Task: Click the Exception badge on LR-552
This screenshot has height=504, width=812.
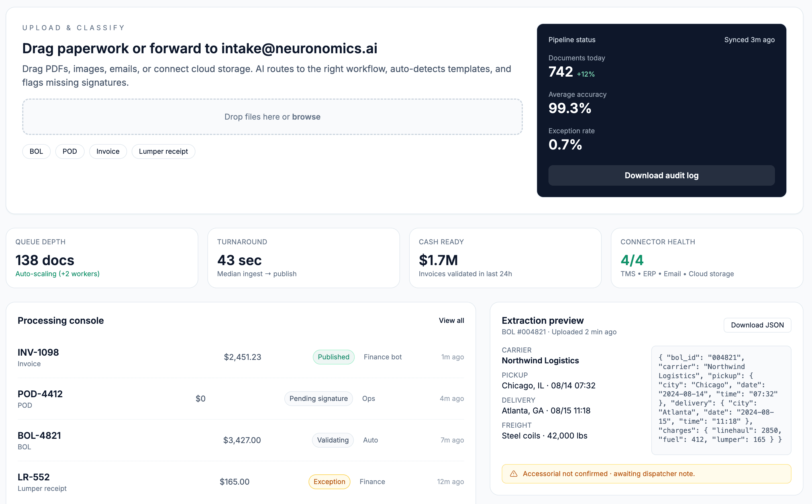Action: (x=329, y=481)
